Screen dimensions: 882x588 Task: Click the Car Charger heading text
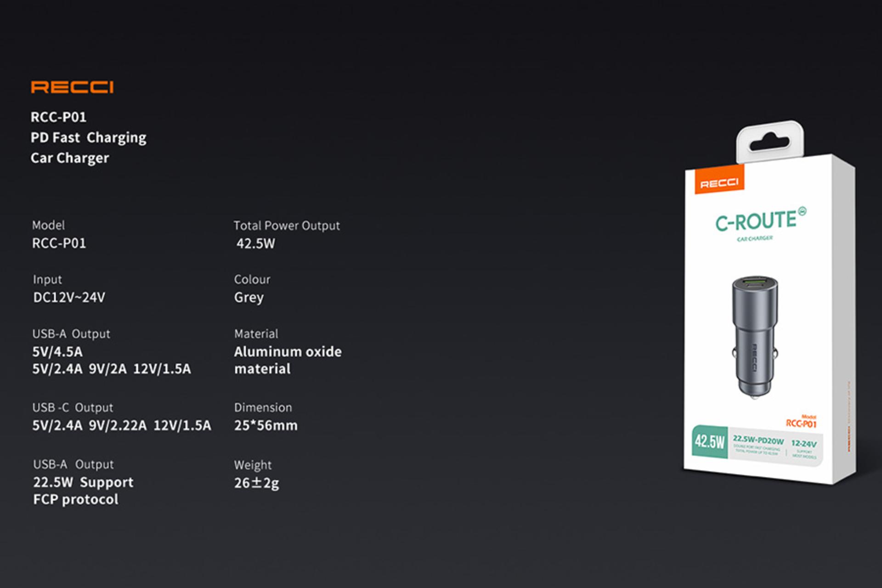(70, 158)
